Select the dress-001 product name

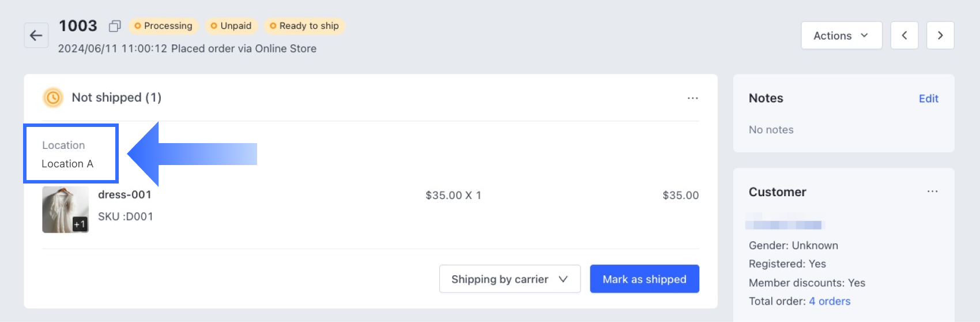[125, 195]
